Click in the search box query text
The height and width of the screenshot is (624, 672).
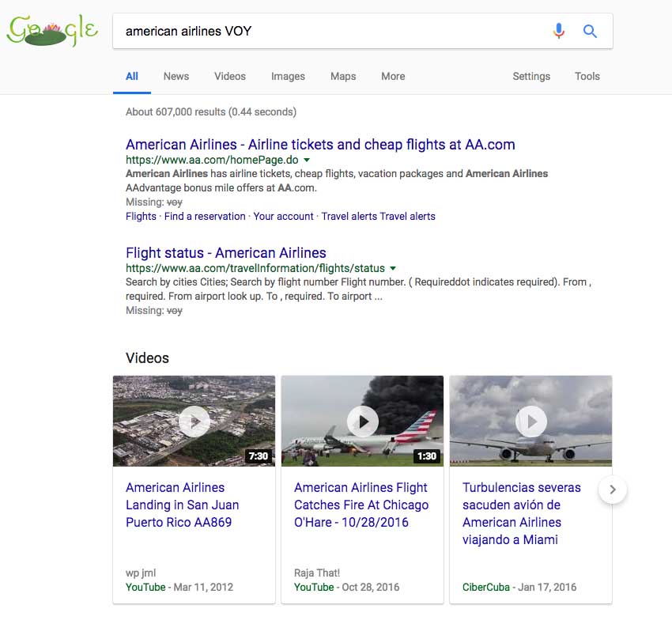[x=189, y=32]
